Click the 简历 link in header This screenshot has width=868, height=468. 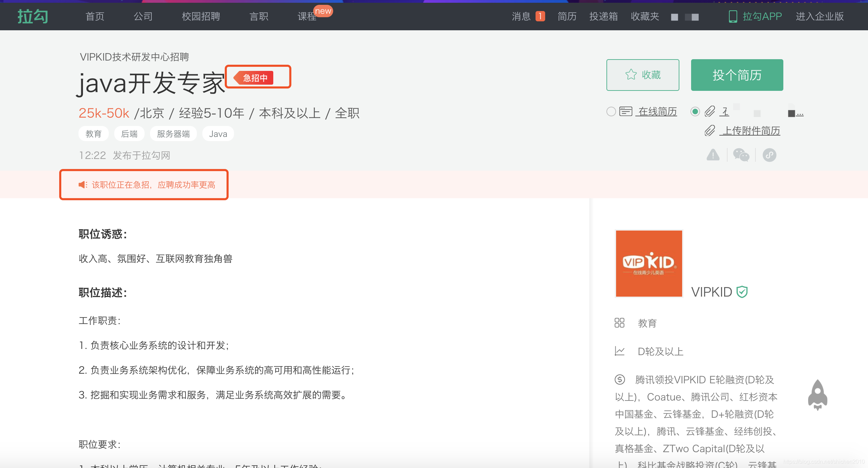[x=567, y=16]
